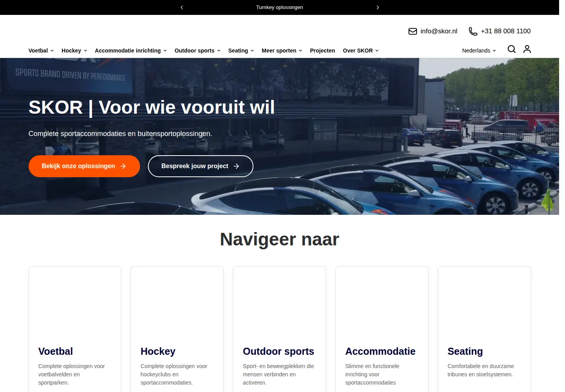Open the Seating card heading
Image resolution: width=565 pixels, height=392 pixels.
[465, 351]
